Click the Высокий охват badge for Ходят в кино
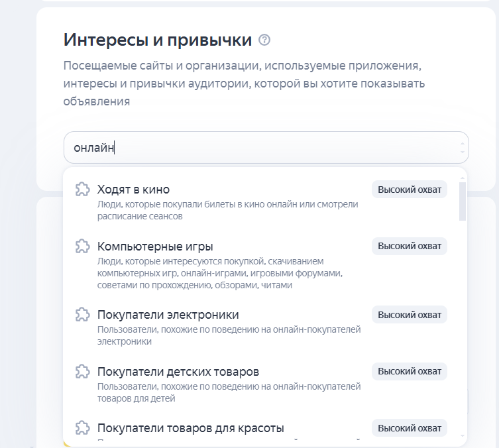The height and width of the screenshot is (448, 499). tap(409, 190)
